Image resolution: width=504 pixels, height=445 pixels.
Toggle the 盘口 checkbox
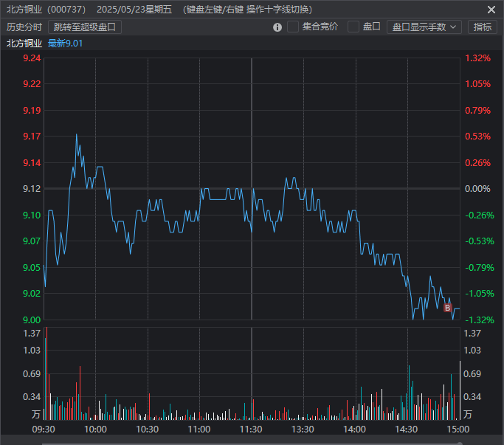[x=353, y=27]
